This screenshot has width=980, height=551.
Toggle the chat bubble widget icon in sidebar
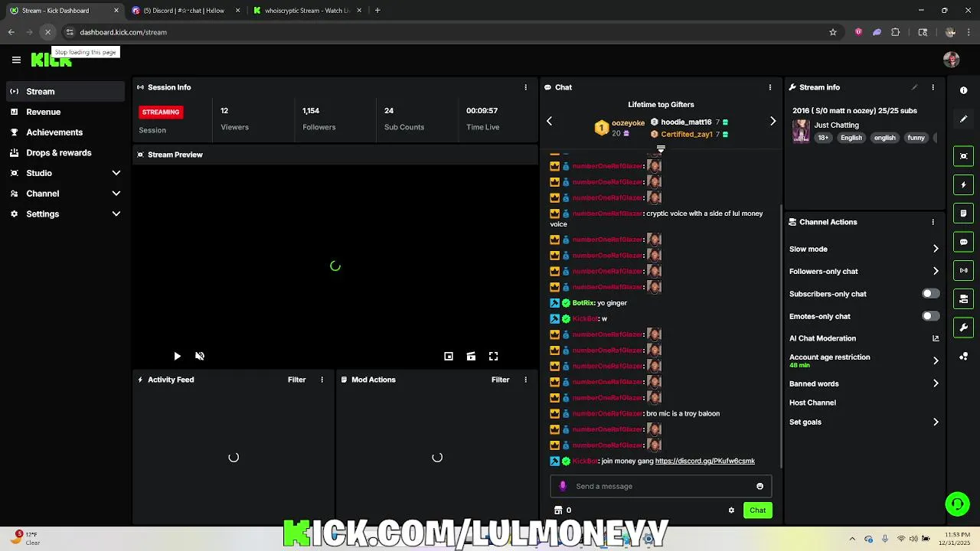[x=963, y=242]
